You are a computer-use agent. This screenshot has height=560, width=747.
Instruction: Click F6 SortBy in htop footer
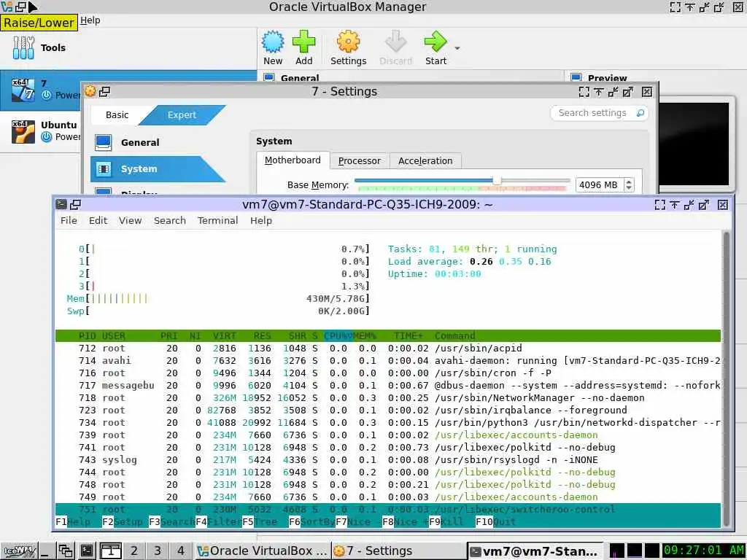point(312,522)
